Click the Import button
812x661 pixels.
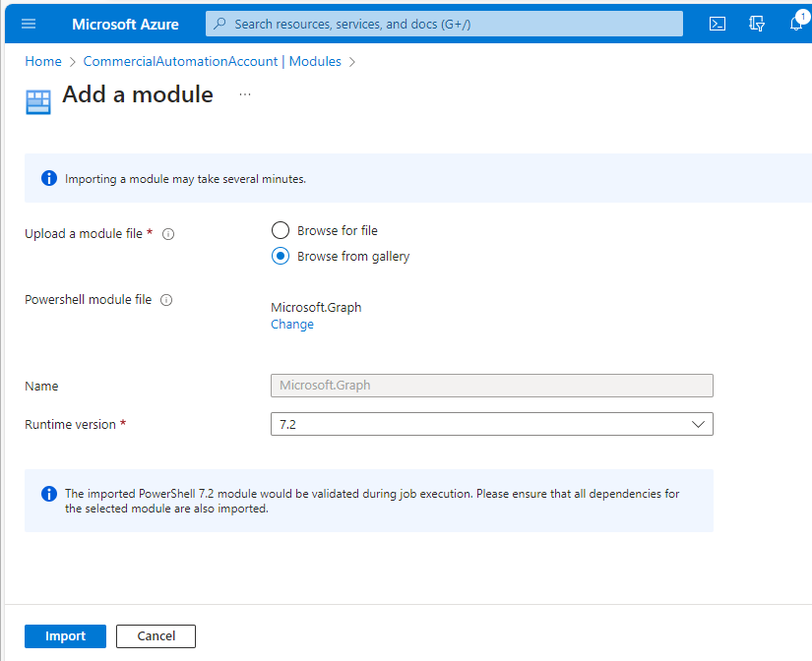click(64, 635)
